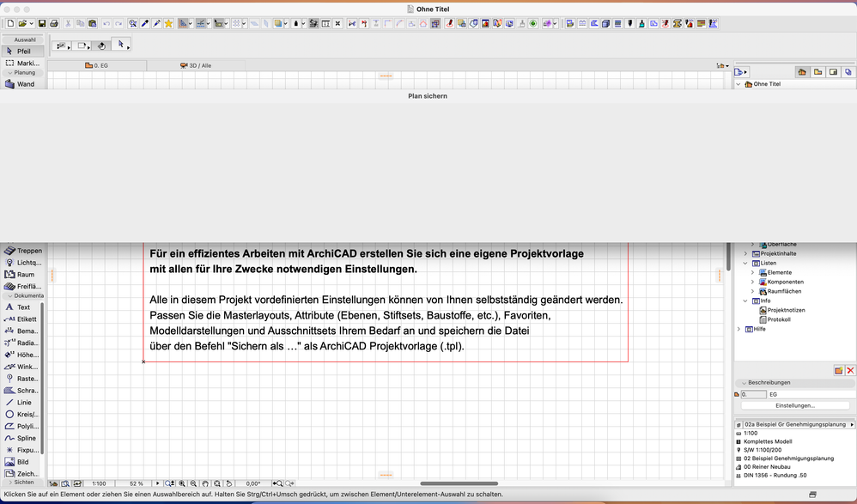Click the 52 % zoom value at bottom
857x504 pixels.
point(136,483)
